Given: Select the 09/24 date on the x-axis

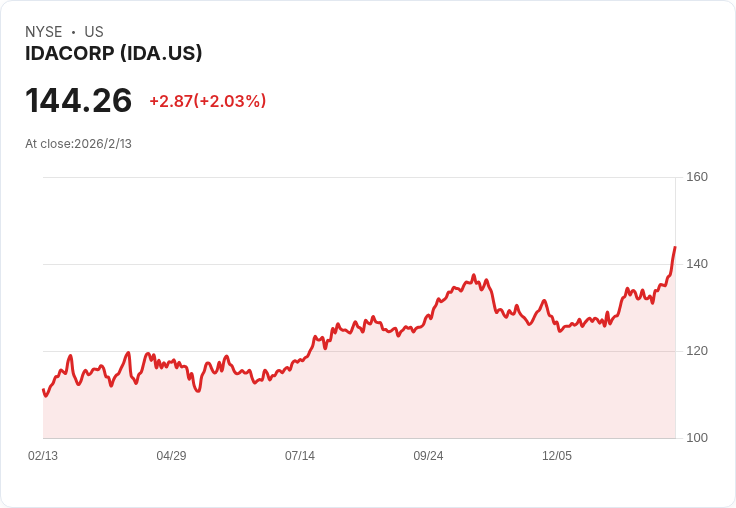Looking at the screenshot, I should point(428,456).
